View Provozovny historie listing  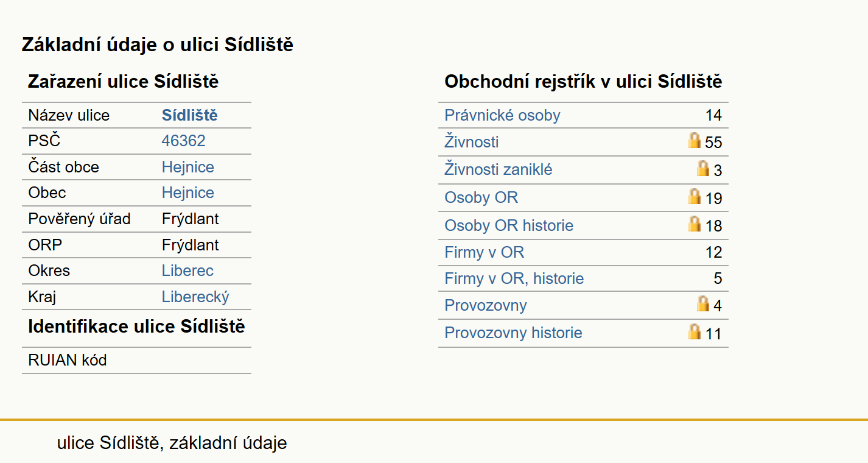pyautogui.click(x=513, y=333)
